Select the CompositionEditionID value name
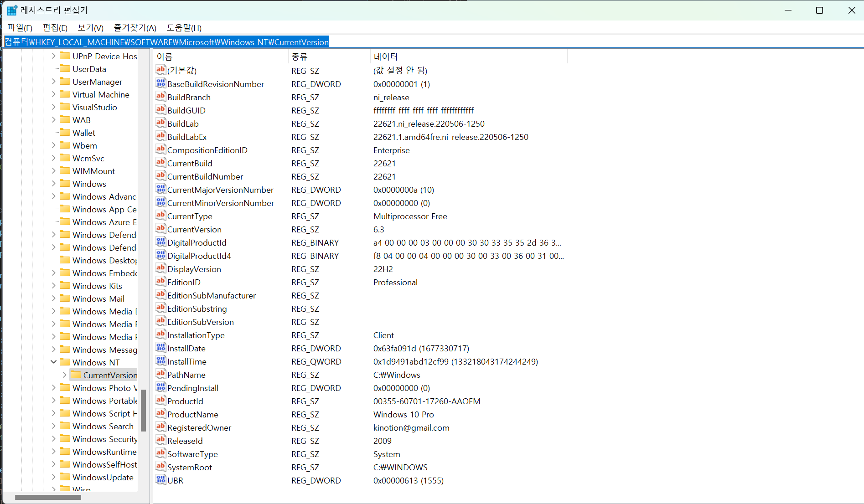Image resolution: width=864 pixels, height=504 pixels. pos(207,150)
